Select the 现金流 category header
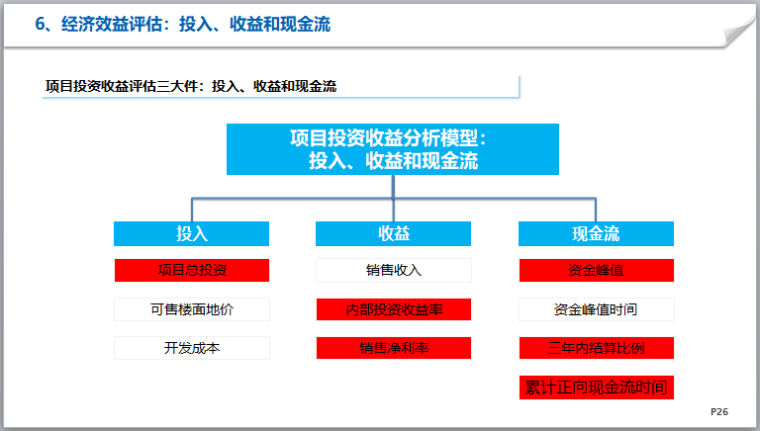Viewport: 760px width, 431px height. pos(596,234)
